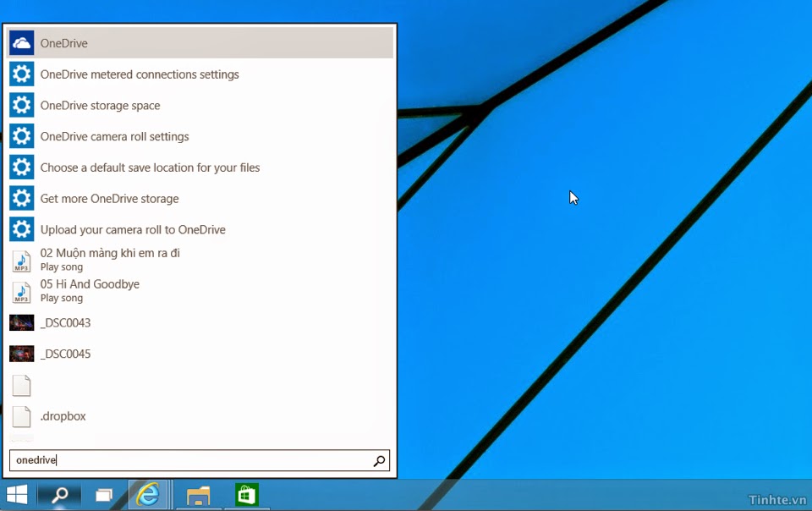The image size is (812, 511).
Task: Open the OneDrive app cloud icon
Action: (21, 43)
